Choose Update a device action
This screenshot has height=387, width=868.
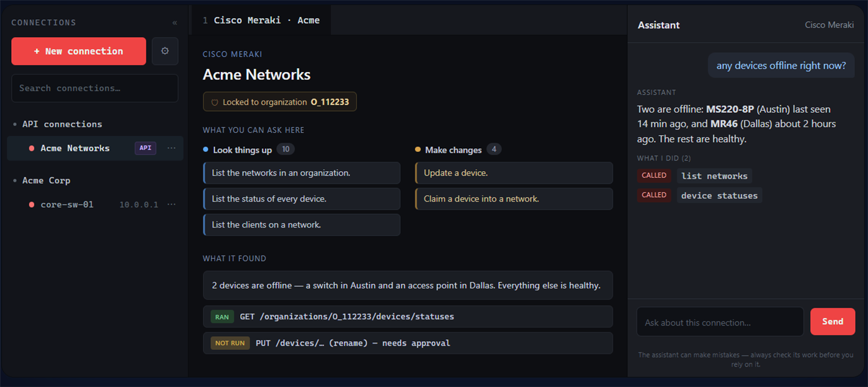pos(514,173)
